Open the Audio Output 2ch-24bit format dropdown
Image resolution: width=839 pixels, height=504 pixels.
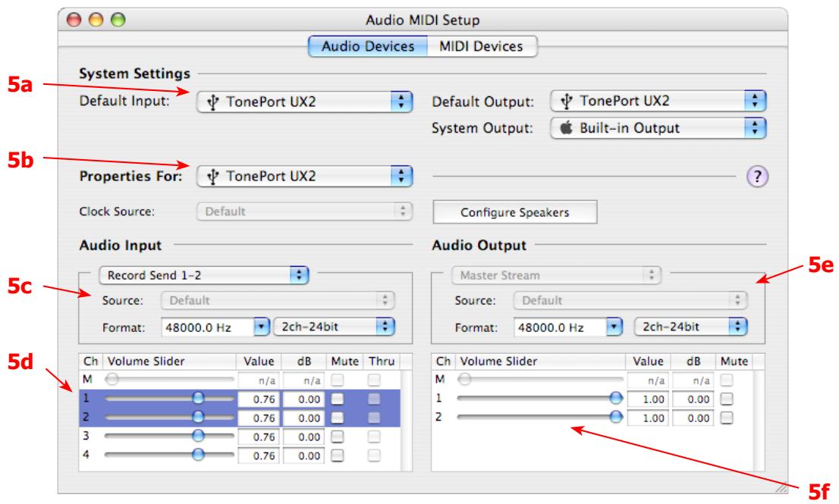coord(691,327)
